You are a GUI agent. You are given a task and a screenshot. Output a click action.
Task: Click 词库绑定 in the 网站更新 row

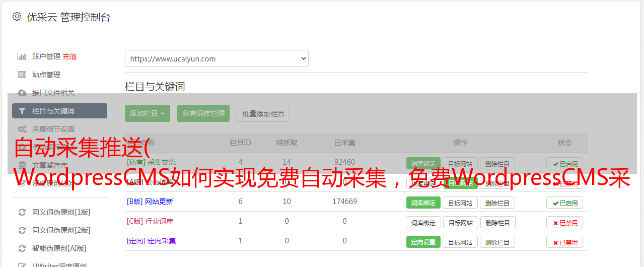coord(423,203)
